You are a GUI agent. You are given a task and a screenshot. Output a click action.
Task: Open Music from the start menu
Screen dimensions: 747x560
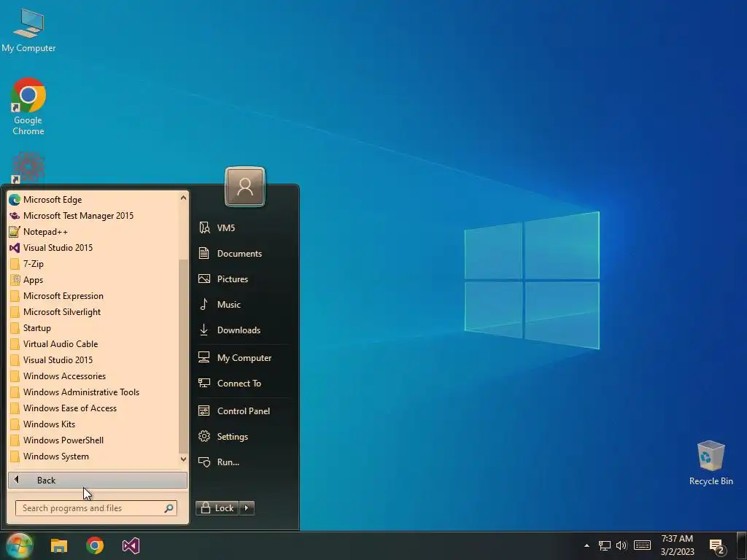tap(244, 304)
